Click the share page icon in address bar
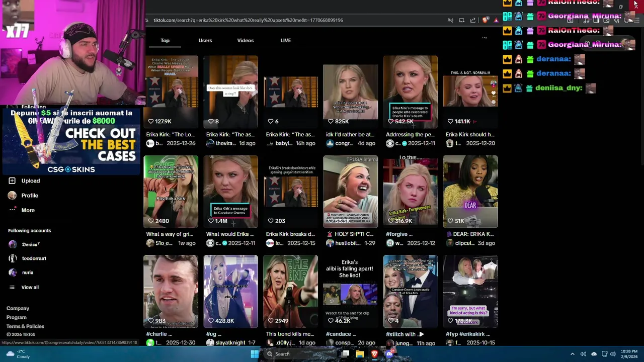644x362 pixels. tap(473, 20)
